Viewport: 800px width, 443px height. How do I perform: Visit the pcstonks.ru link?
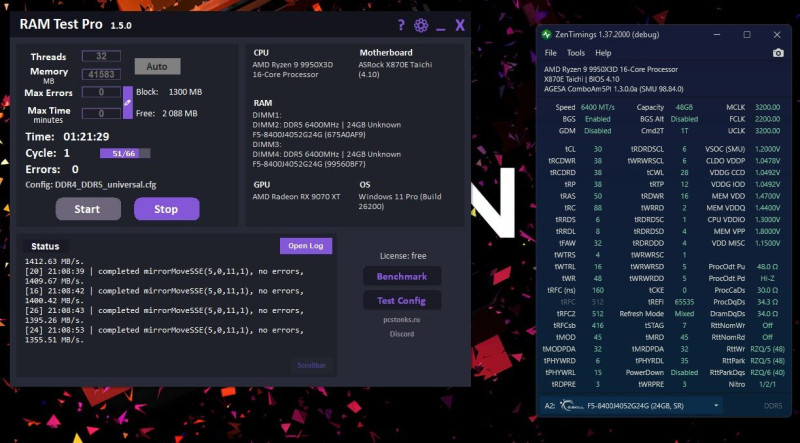pos(402,319)
